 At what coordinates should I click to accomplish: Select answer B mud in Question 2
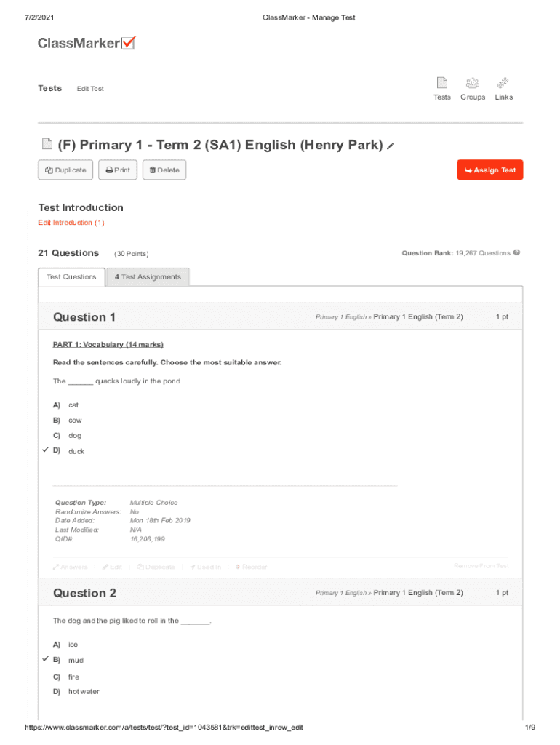click(76, 661)
